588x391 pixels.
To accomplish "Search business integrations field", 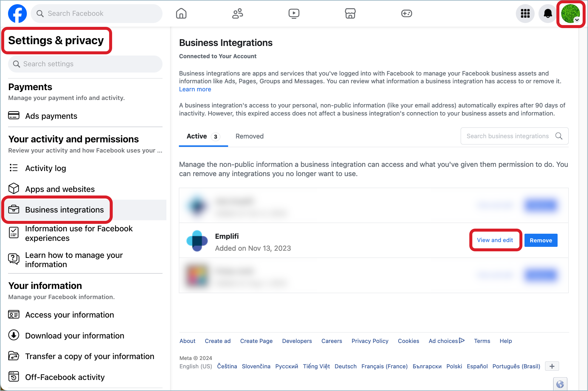I will (x=514, y=136).
